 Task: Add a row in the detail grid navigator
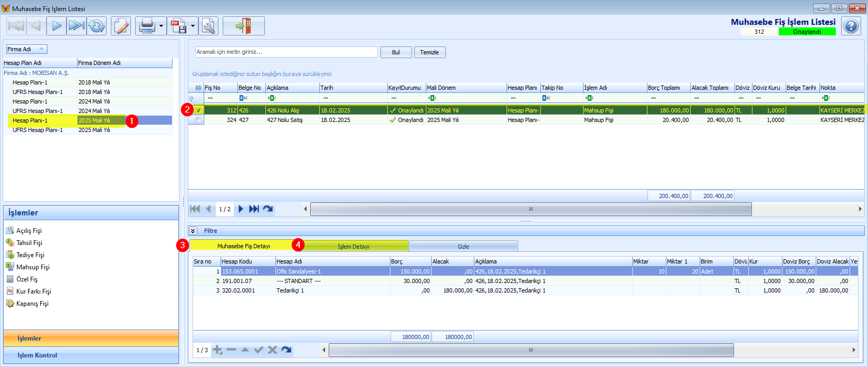pyautogui.click(x=217, y=350)
